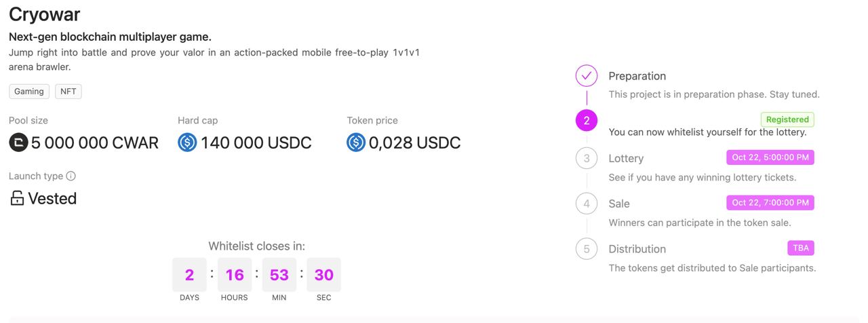Image resolution: width=868 pixels, height=323 pixels.
Task: Click the NFT tag
Action: [68, 91]
